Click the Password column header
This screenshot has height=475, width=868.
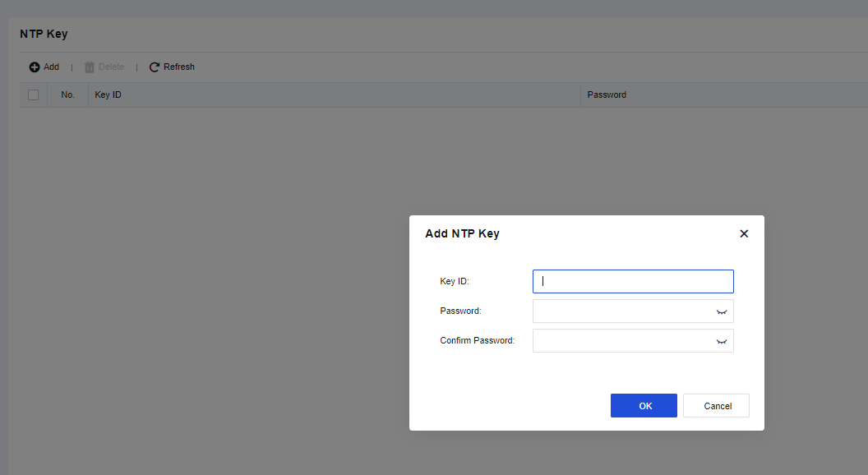click(x=607, y=95)
